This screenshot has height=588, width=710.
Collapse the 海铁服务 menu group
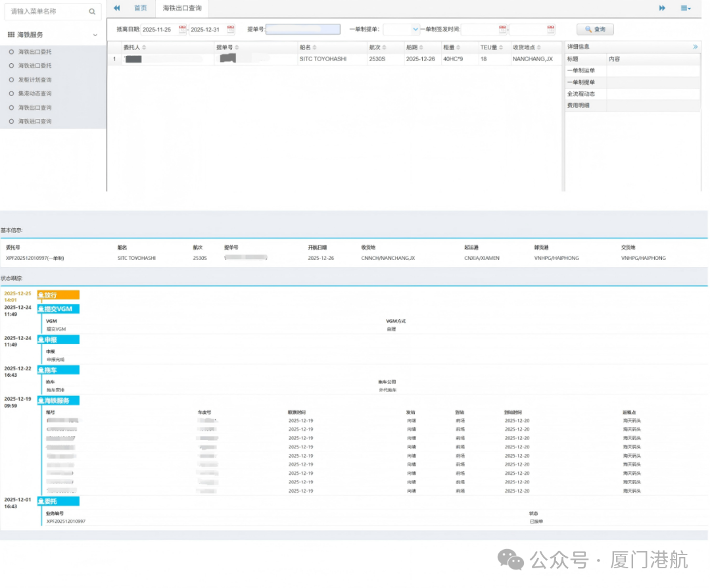(95, 35)
